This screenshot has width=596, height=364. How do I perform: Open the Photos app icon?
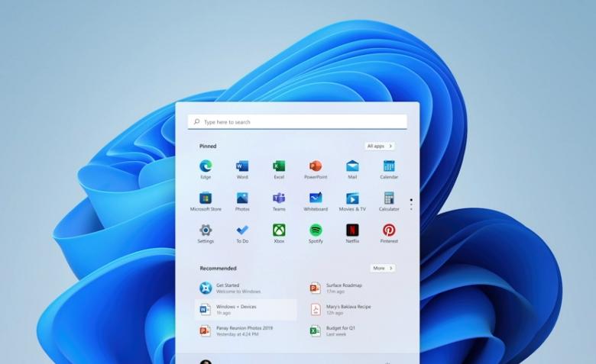(242, 201)
